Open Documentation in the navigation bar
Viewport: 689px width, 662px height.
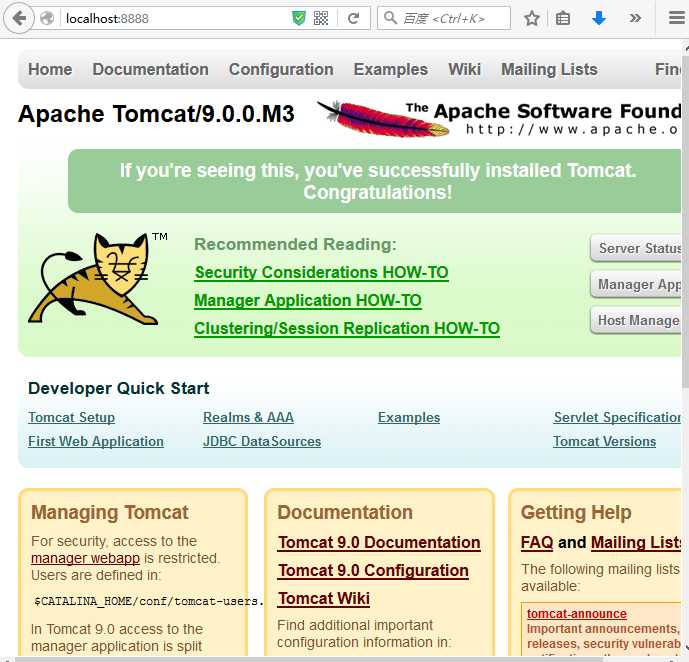click(x=150, y=69)
